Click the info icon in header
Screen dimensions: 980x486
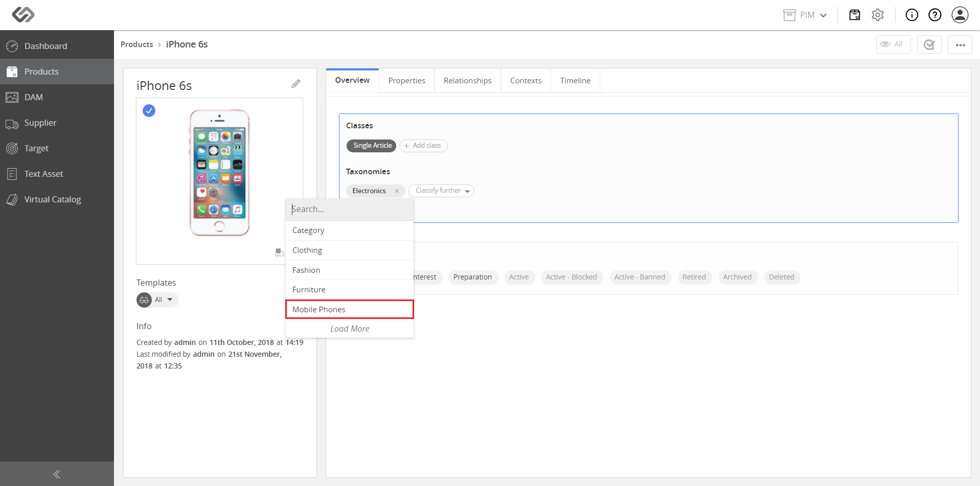(911, 15)
